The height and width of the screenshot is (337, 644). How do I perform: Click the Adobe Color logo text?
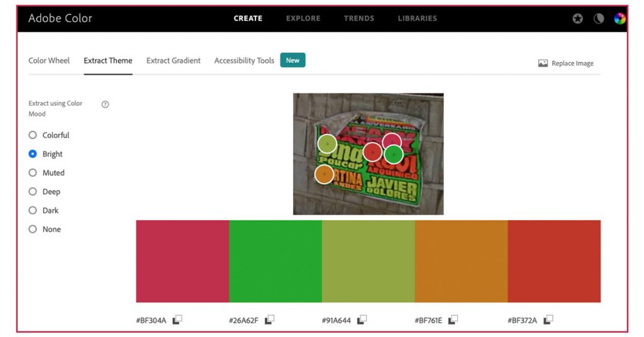[60, 18]
